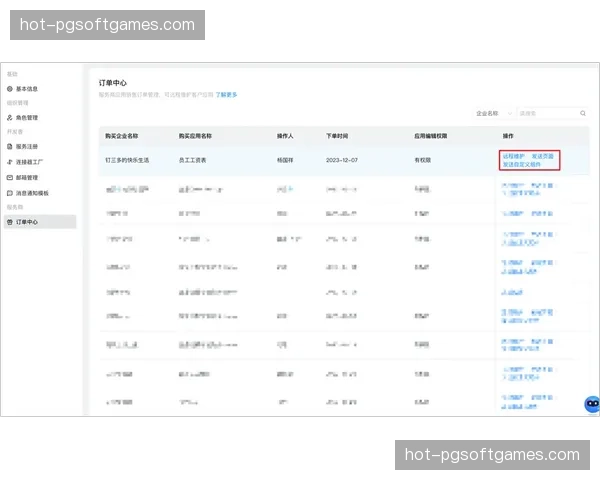
Task: Click the 钉三多的快乐生活 company cell
Action: pos(127,160)
